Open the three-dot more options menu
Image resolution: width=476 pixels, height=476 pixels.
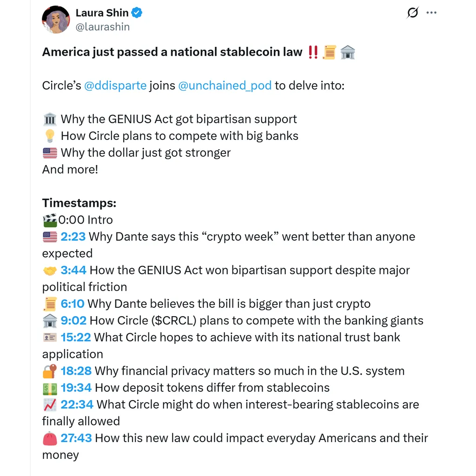tap(431, 13)
